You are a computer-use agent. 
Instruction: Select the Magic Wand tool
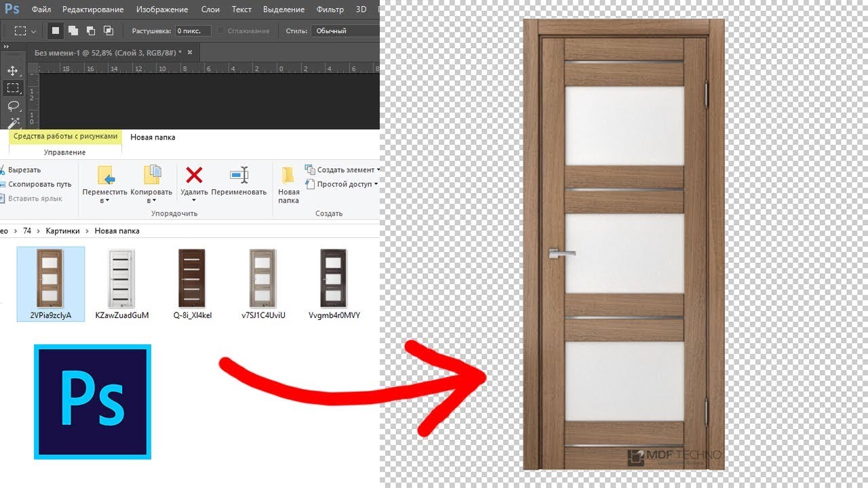[12, 123]
